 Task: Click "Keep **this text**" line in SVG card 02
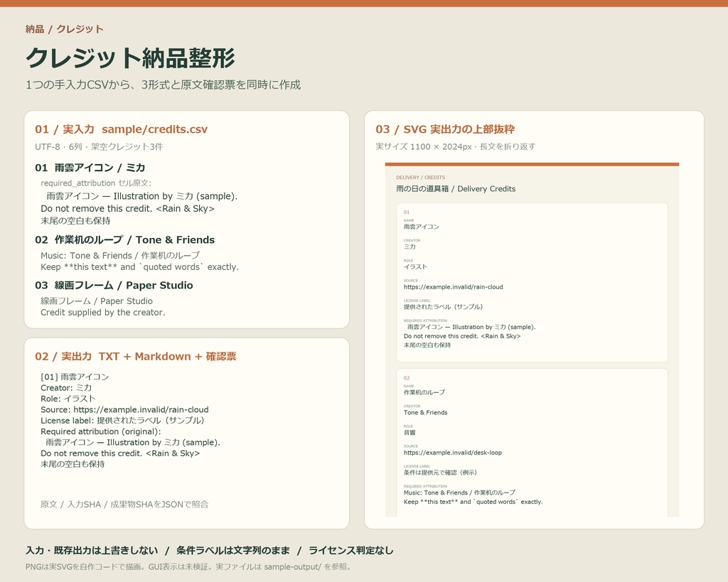pos(473,502)
